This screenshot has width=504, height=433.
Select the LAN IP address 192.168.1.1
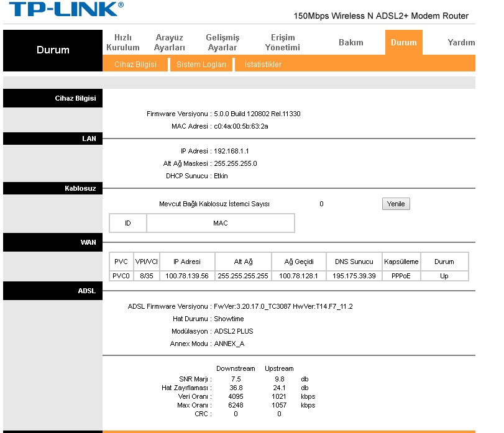pyautogui.click(x=231, y=151)
